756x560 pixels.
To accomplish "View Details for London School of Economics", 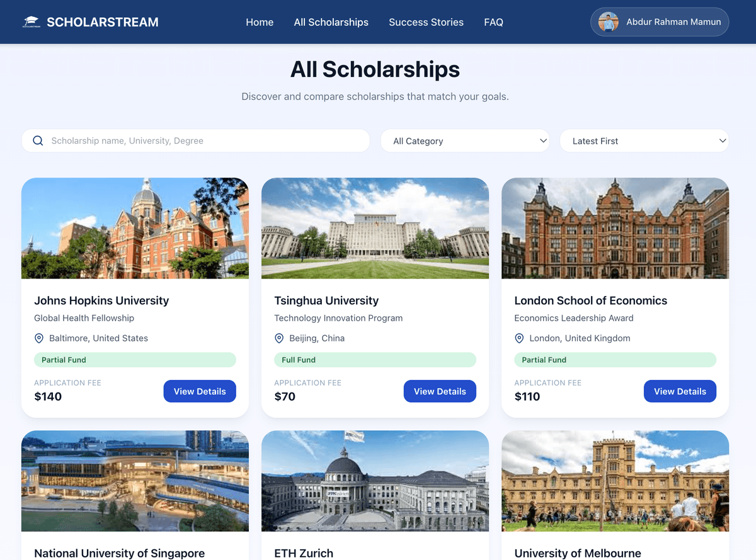I will point(680,391).
